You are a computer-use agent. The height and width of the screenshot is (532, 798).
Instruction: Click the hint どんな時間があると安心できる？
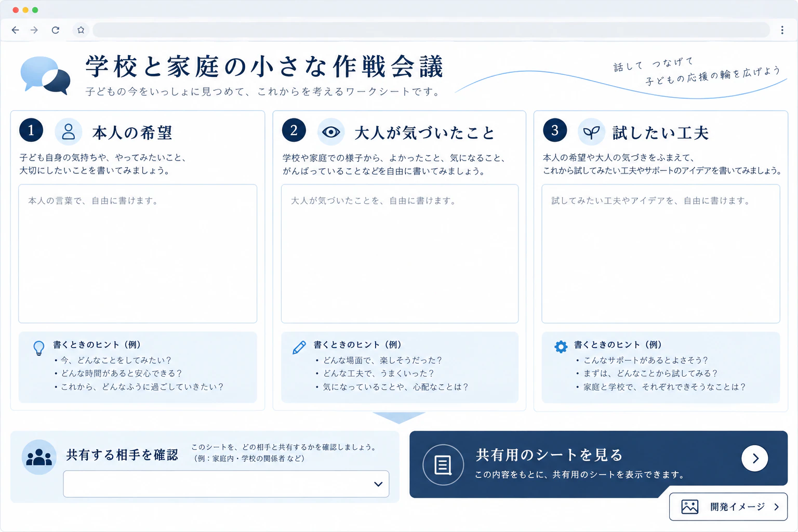[122, 374]
